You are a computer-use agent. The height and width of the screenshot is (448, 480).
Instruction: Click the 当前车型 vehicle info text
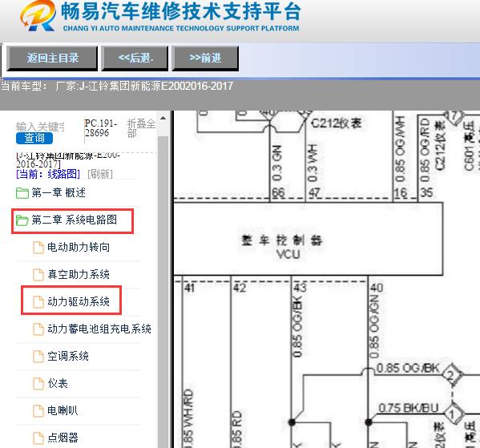point(117,86)
